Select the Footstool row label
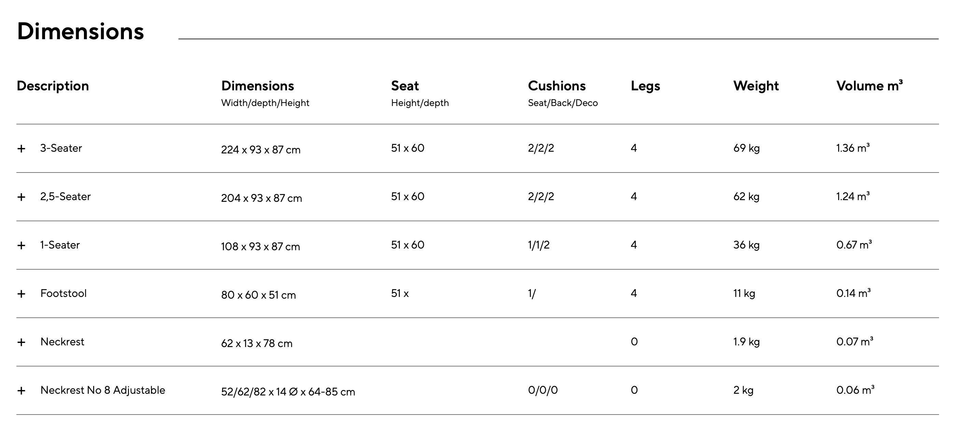Viewport: 980px width, 435px height. pyautogui.click(x=63, y=293)
